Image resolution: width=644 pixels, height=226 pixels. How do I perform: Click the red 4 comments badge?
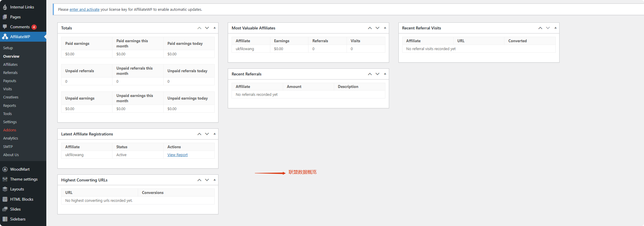coord(34,27)
